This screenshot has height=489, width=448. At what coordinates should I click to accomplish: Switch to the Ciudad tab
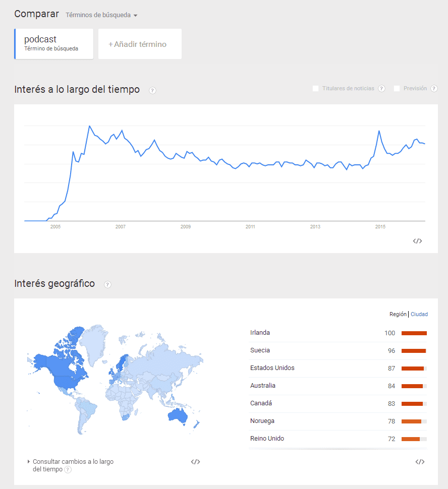(x=419, y=314)
